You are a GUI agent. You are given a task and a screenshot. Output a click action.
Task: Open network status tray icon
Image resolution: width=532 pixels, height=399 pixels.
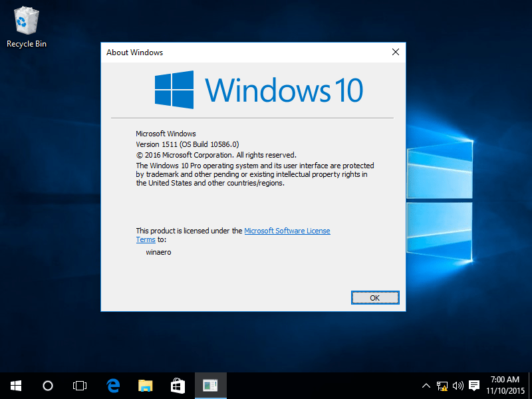click(442, 386)
